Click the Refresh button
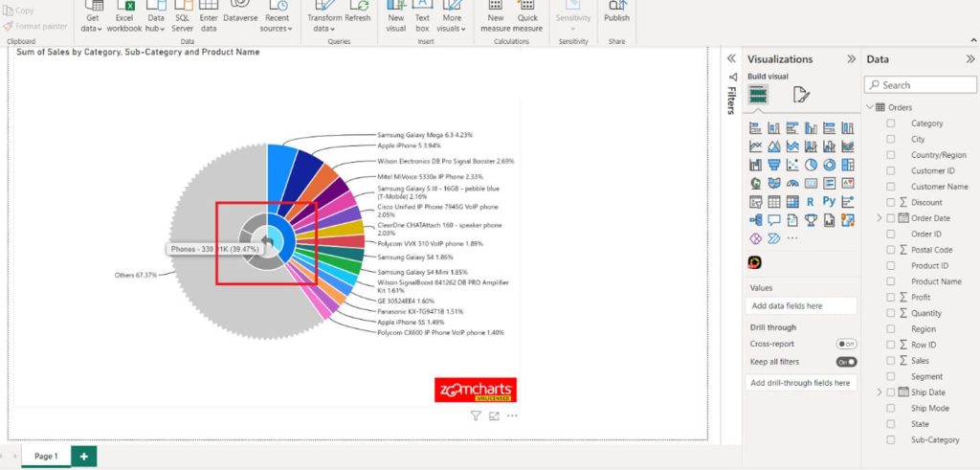Screen dimensions: 980x470 (x=358, y=13)
